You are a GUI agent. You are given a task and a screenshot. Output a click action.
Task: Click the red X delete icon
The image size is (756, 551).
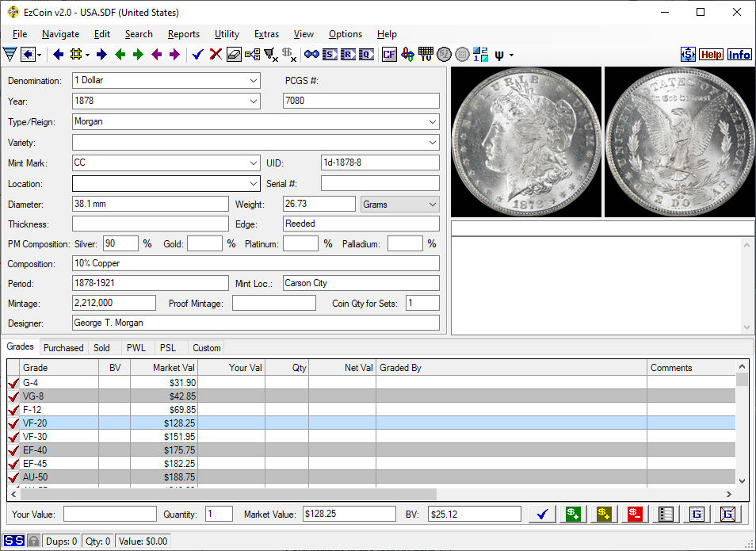tap(216, 55)
